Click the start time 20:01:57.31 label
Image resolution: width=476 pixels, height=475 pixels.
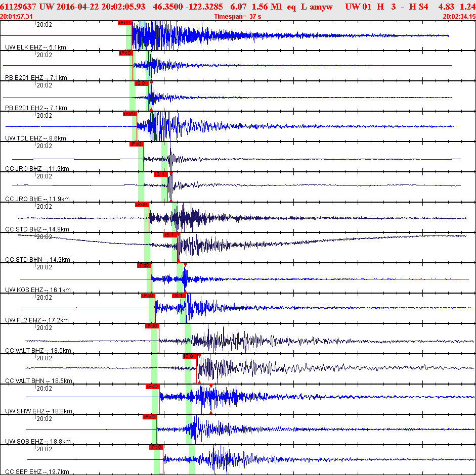coord(17,17)
